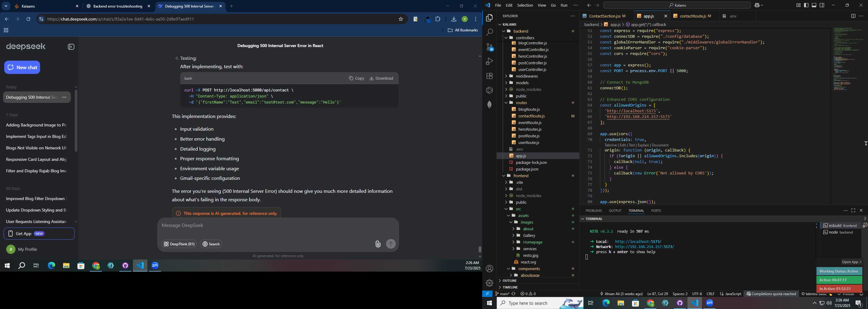Toggle DeepSeek web Search mode
This screenshot has height=309, width=868.
[x=211, y=244]
